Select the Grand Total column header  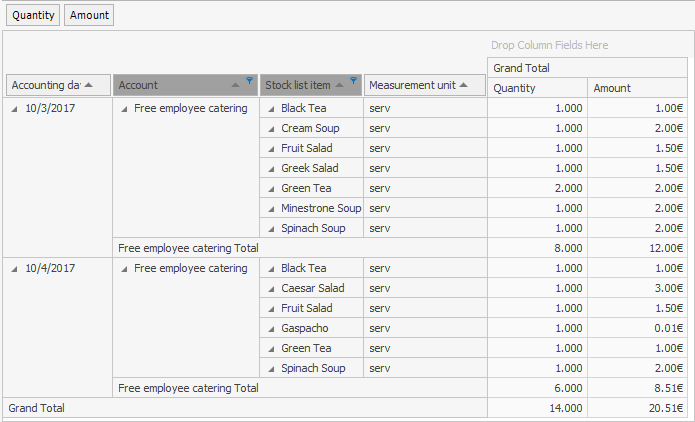pos(587,68)
